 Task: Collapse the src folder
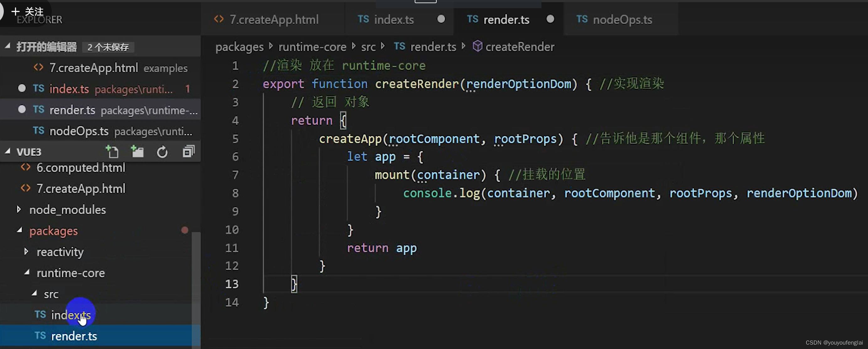(x=34, y=294)
